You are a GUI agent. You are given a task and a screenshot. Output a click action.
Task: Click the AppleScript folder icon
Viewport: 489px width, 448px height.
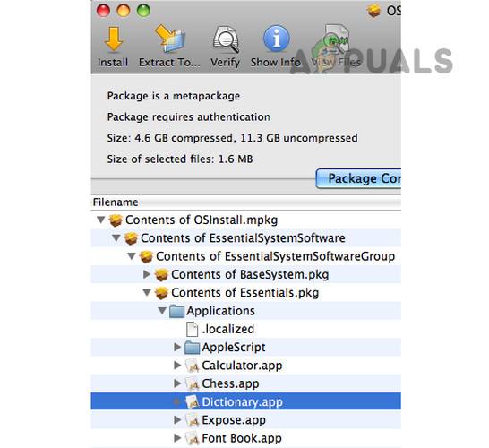[x=192, y=348]
